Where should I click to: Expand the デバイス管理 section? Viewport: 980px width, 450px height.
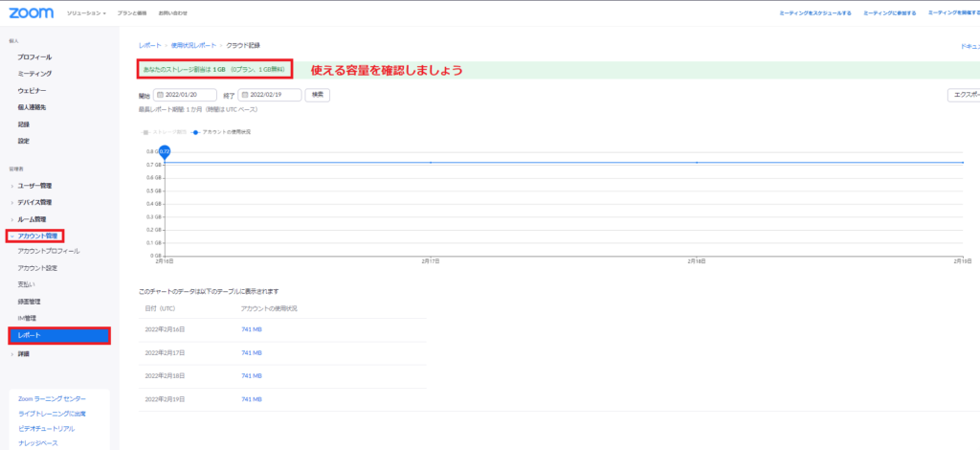(34, 202)
